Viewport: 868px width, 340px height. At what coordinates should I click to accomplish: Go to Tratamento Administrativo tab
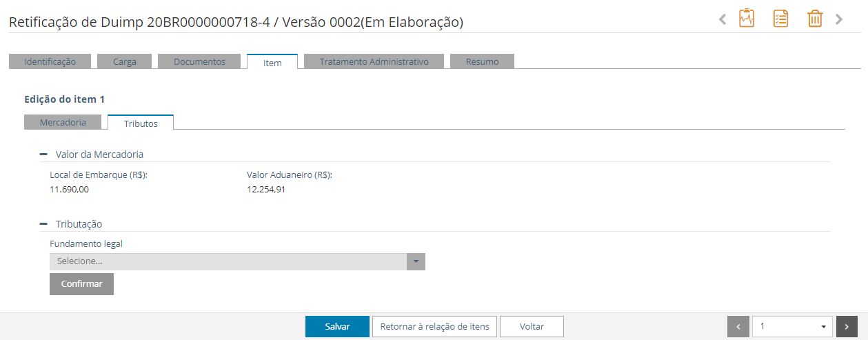pyautogui.click(x=374, y=61)
